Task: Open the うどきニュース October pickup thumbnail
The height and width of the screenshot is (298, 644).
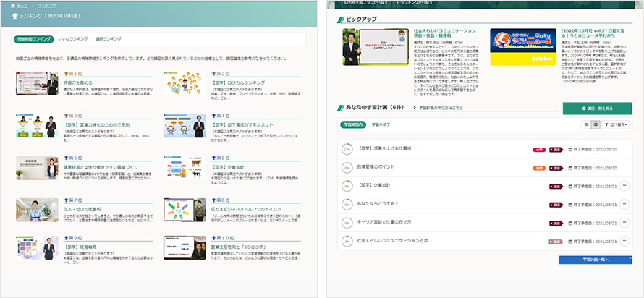Action: pyautogui.click(x=523, y=47)
